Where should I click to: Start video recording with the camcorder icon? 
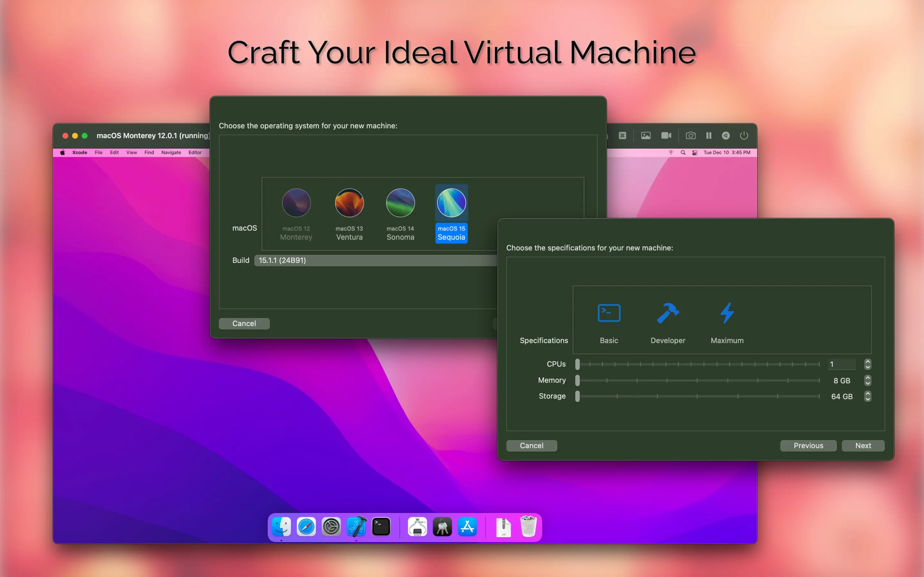(666, 136)
